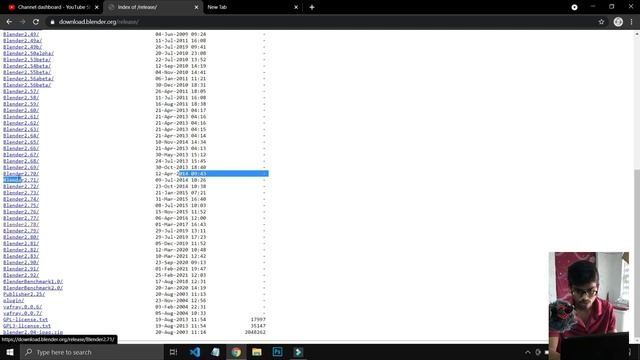
Task: Open the Blender2.91/ folder link
Action: 21,269
